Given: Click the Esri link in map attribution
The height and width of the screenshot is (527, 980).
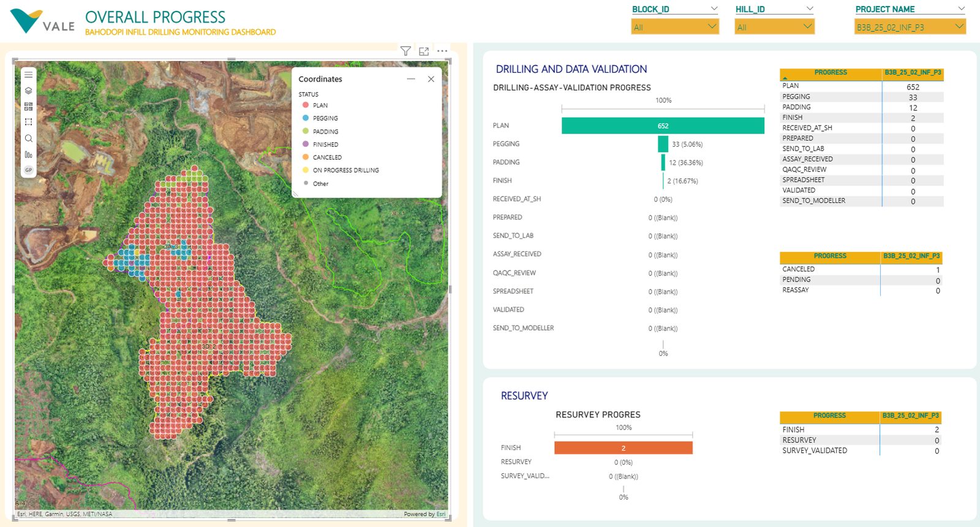Looking at the screenshot, I should (x=441, y=514).
